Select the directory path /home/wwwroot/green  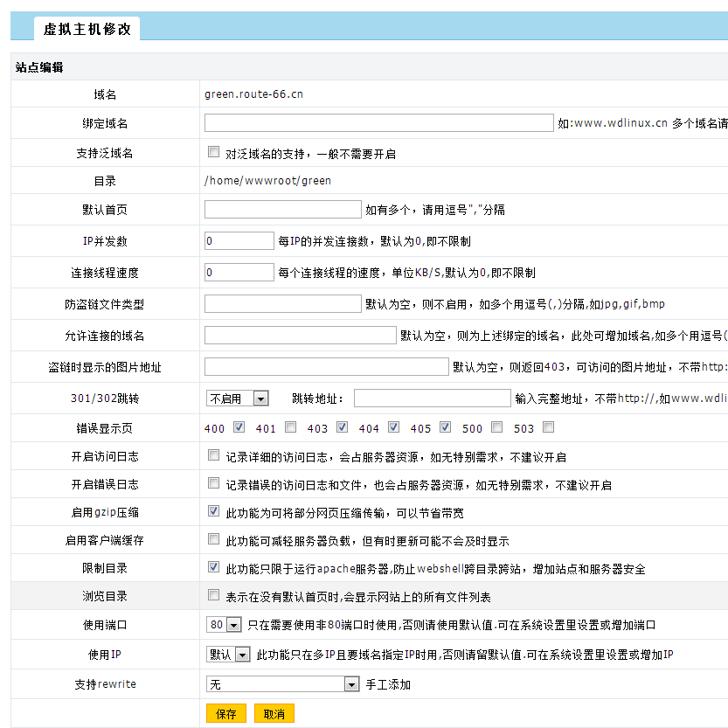pyautogui.click(x=267, y=181)
